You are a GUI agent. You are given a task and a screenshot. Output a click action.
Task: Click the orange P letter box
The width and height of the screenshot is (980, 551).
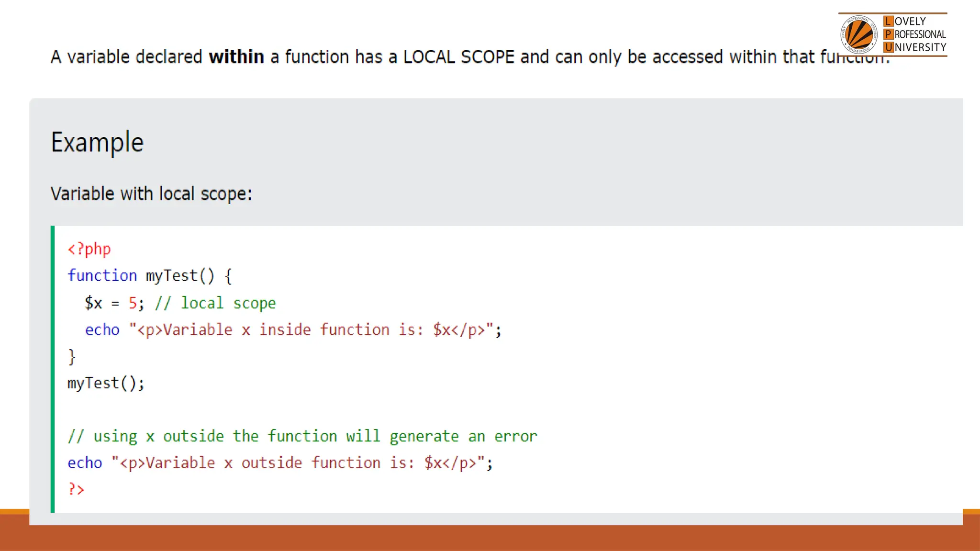click(888, 34)
